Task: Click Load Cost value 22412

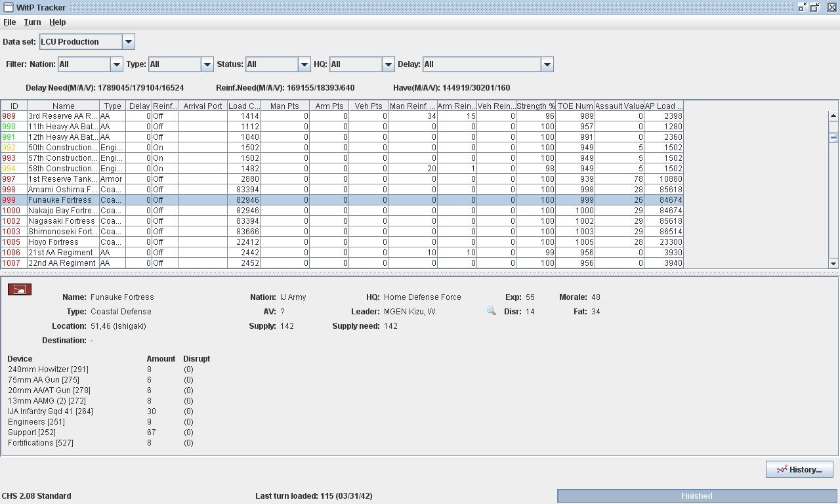Action: tap(244, 242)
